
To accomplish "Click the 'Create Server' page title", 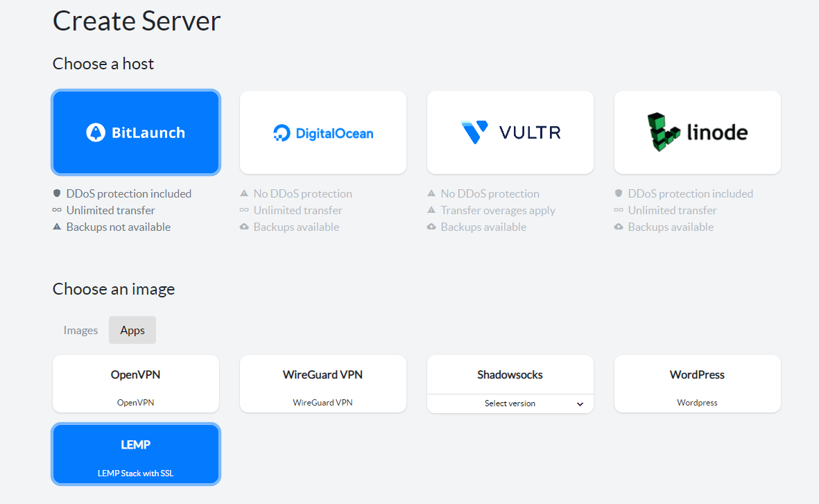I will click(137, 21).
